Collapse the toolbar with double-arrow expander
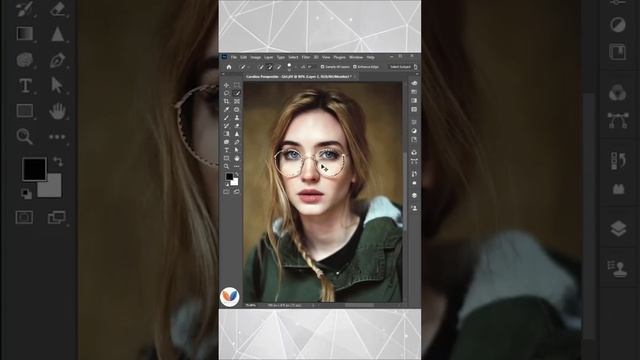This screenshot has height=360, width=640. click(x=223, y=74)
